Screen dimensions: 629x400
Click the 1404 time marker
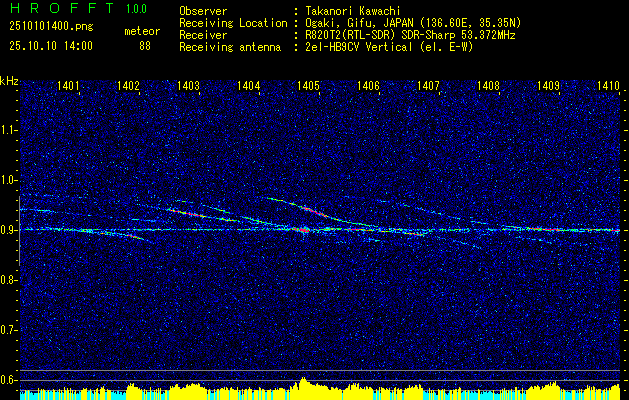[x=249, y=85]
